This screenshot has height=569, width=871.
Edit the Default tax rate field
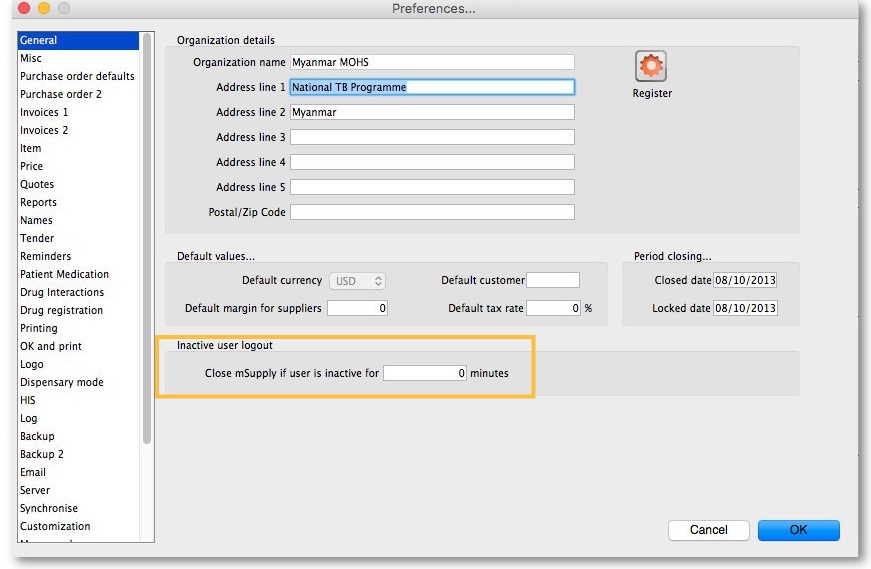coord(553,308)
